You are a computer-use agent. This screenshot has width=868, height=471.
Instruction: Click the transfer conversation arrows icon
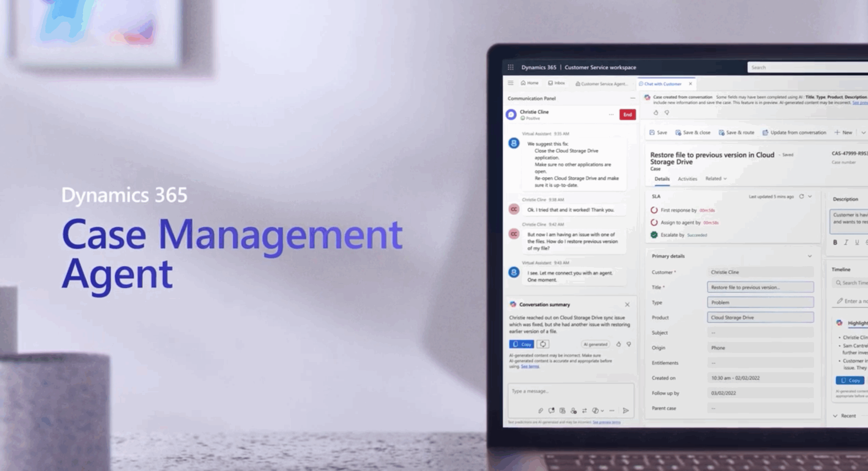(x=584, y=411)
